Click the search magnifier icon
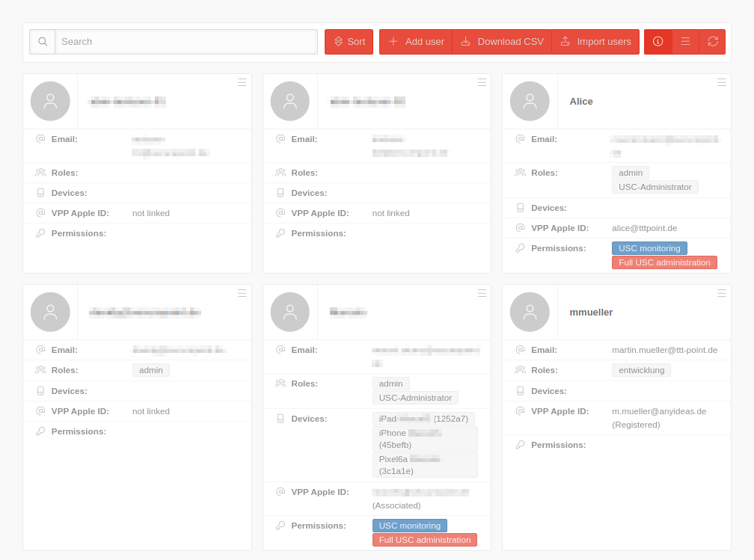 (x=43, y=42)
